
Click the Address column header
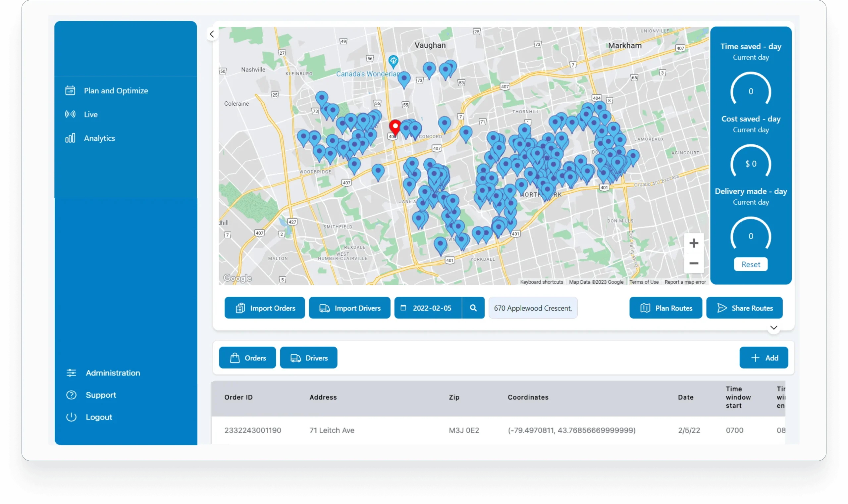coord(323,397)
